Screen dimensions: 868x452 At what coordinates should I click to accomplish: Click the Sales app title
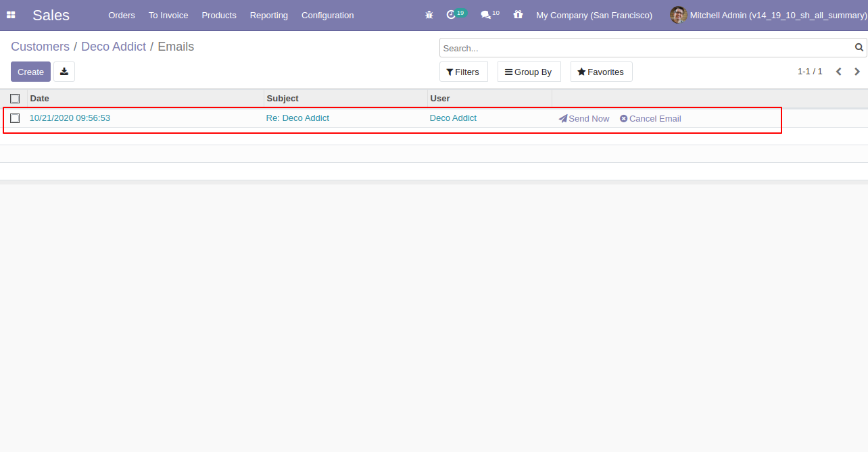point(51,15)
